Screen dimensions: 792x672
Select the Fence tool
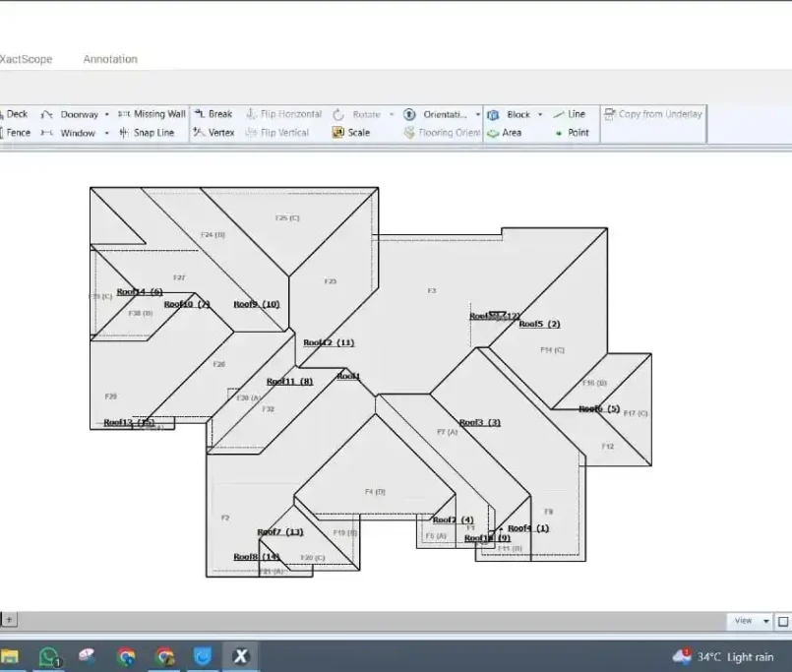click(x=15, y=133)
